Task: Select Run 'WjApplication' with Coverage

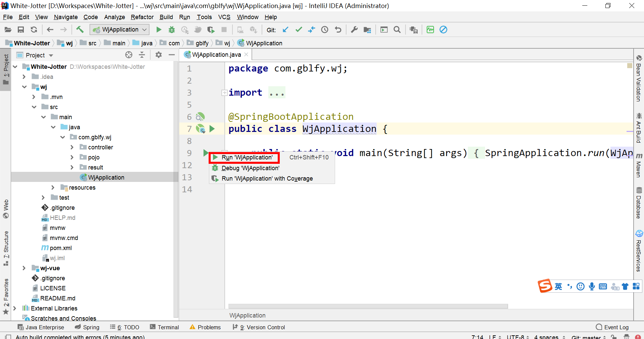Action: (272, 179)
